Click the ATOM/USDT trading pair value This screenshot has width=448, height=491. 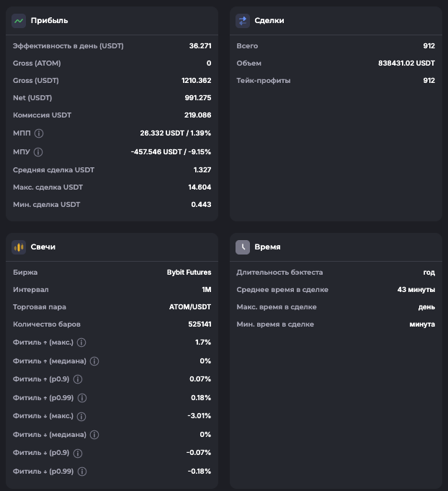click(189, 307)
